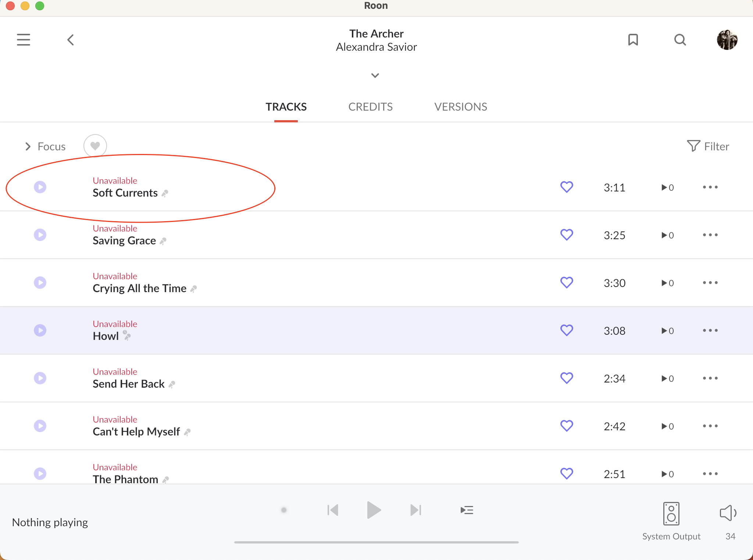Toggle favorites filter heart near Focus
Screen dimensions: 753x560
[95, 146]
